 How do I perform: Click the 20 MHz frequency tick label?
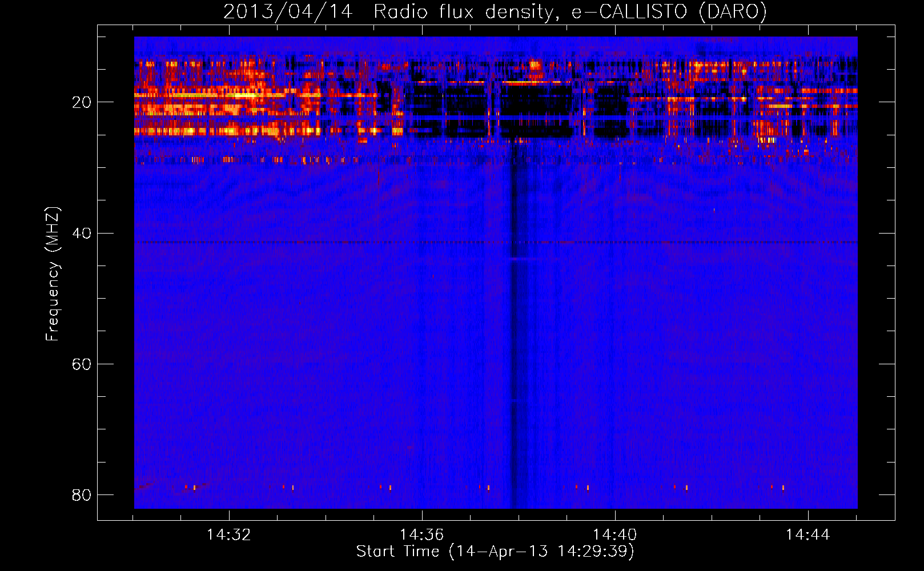(x=82, y=102)
